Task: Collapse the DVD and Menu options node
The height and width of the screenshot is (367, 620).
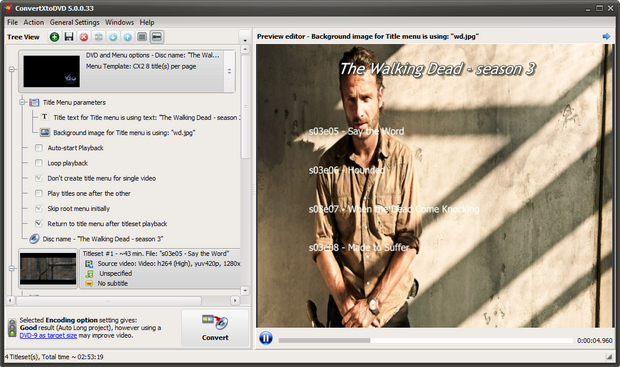Action: click(12, 69)
